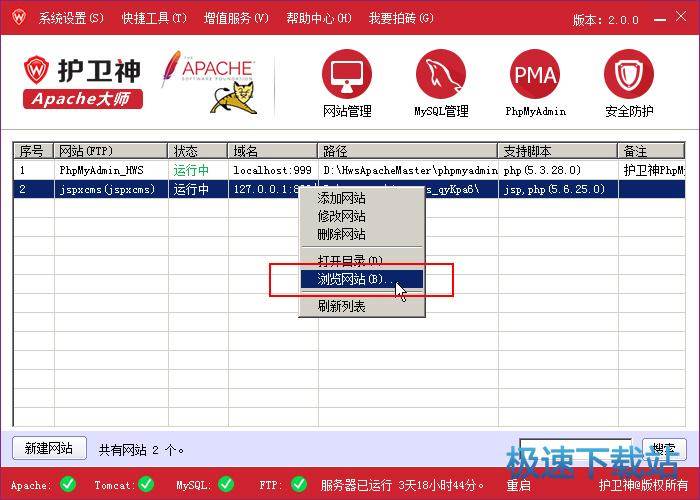The height and width of the screenshot is (500, 700).
Task: Open the 增值服务(V) menu
Action: pyautogui.click(x=236, y=18)
